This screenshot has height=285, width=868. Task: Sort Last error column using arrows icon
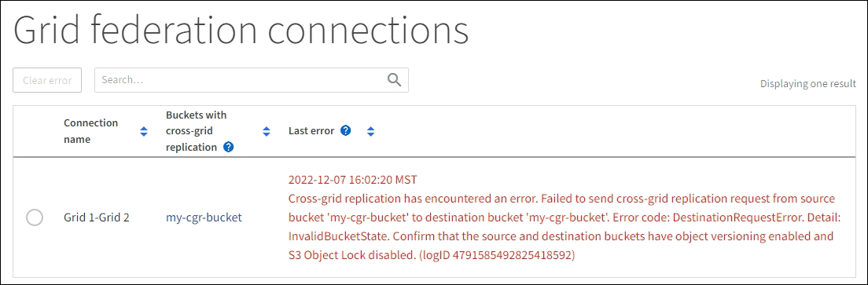[371, 131]
